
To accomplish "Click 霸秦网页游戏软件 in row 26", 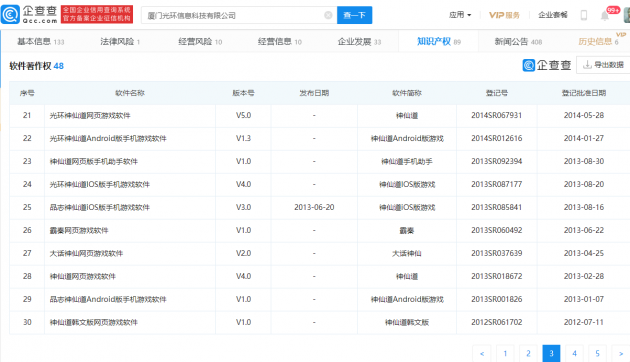I will coord(79,231).
